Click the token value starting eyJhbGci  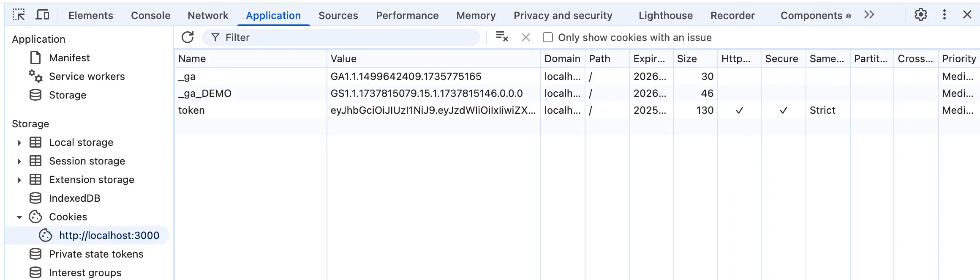coord(433,110)
